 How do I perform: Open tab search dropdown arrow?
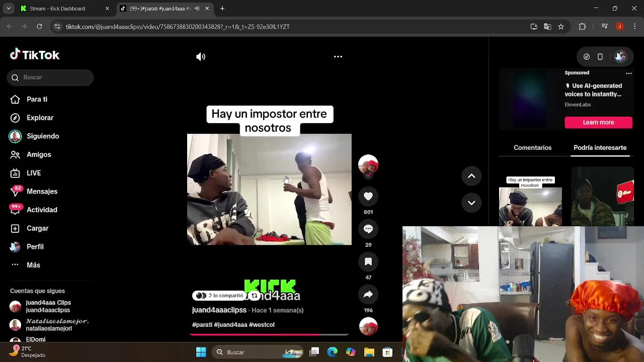(x=9, y=9)
